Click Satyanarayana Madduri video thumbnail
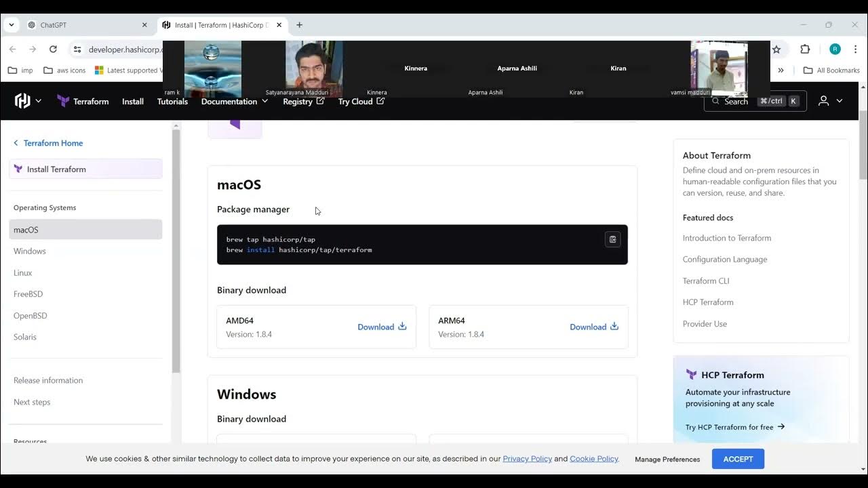This screenshot has width=868, height=488. coord(314,68)
